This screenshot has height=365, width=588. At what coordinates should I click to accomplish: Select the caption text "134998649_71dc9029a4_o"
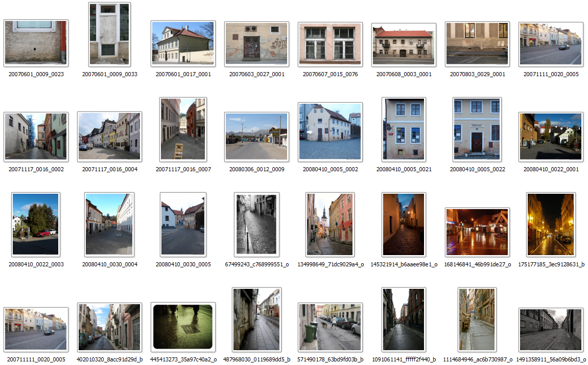coord(331,264)
